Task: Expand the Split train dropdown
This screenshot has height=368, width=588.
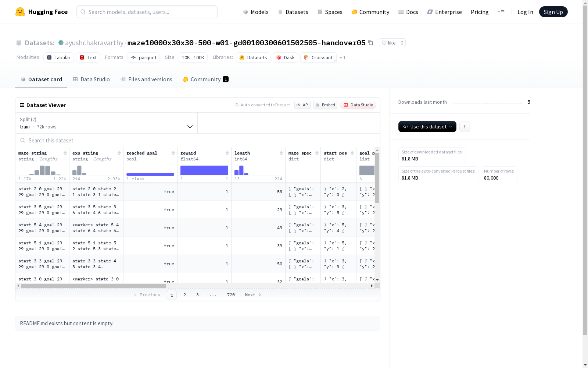Action: (107, 123)
